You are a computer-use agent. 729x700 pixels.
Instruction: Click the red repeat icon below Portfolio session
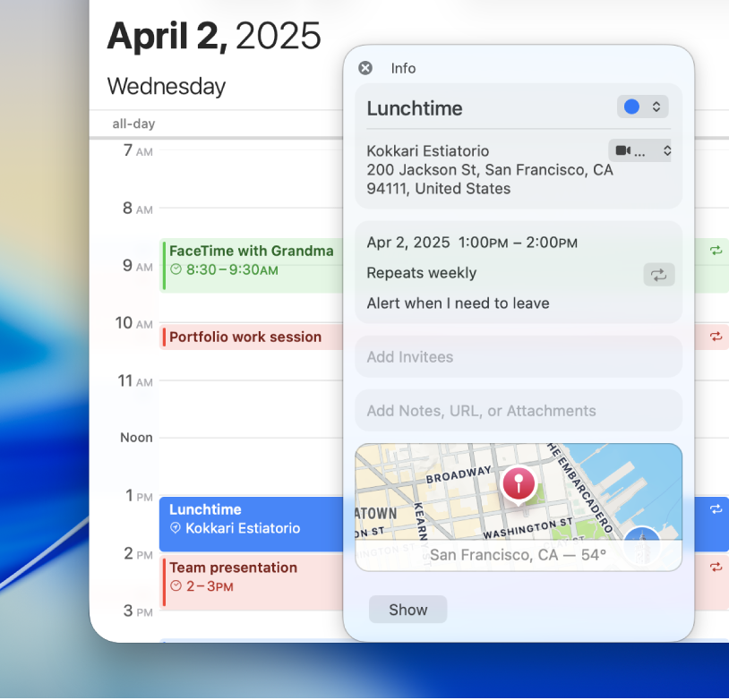coord(715,337)
